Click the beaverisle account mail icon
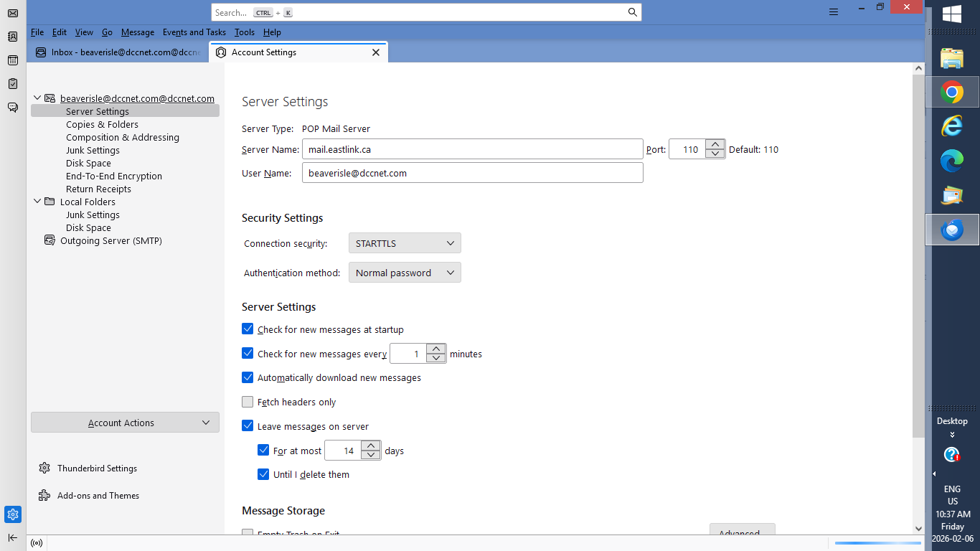The width and height of the screenshot is (980, 551). coord(50,98)
